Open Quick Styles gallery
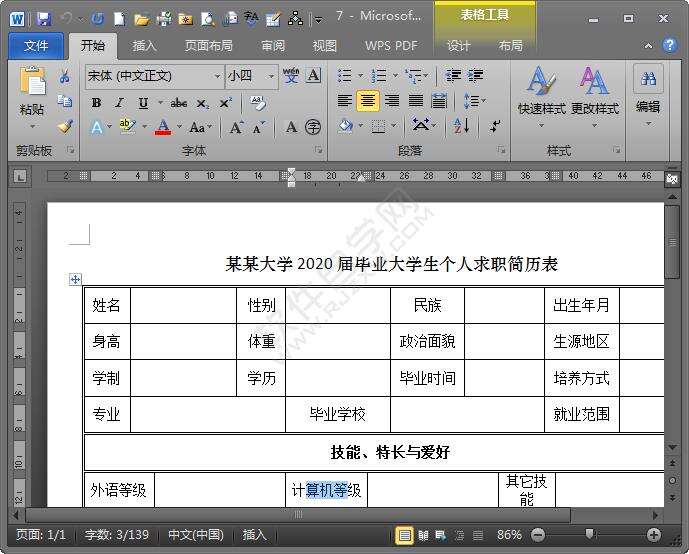 [x=541, y=97]
